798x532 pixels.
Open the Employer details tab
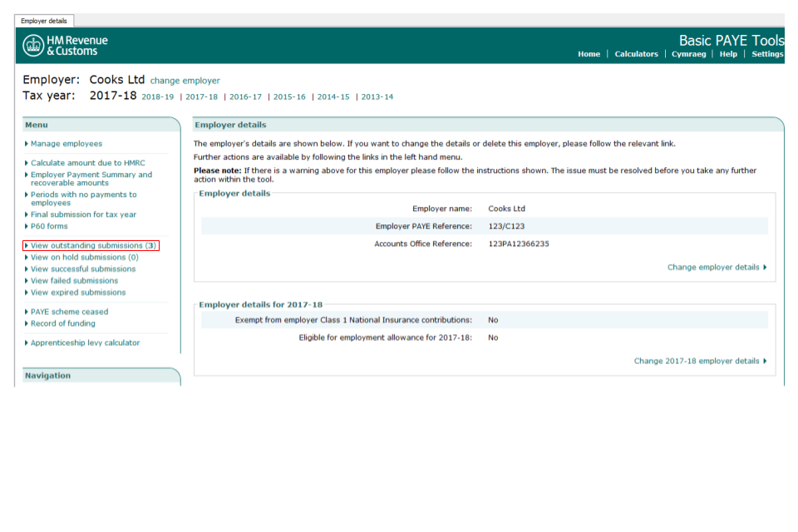(x=44, y=21)
